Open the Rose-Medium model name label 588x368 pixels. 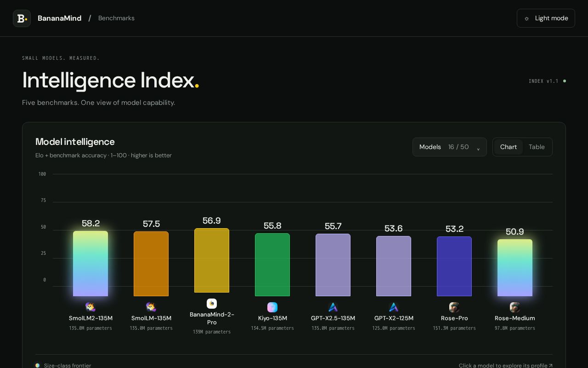pyautogui.click(x=515, y=318)
